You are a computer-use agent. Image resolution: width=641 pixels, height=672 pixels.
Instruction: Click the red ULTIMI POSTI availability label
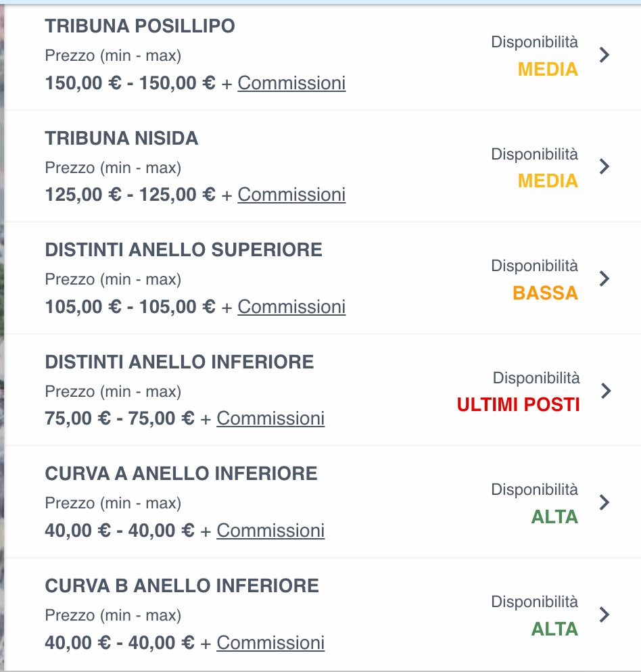pos(518,405)
